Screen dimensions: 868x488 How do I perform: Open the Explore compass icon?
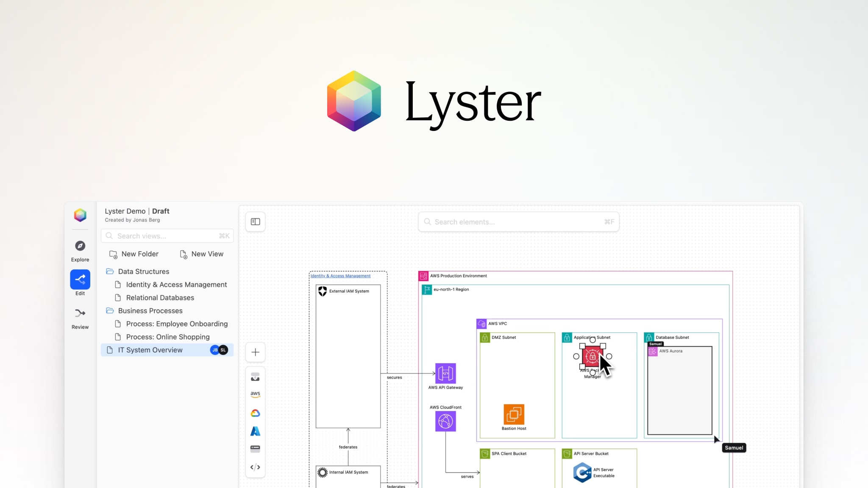80,246
